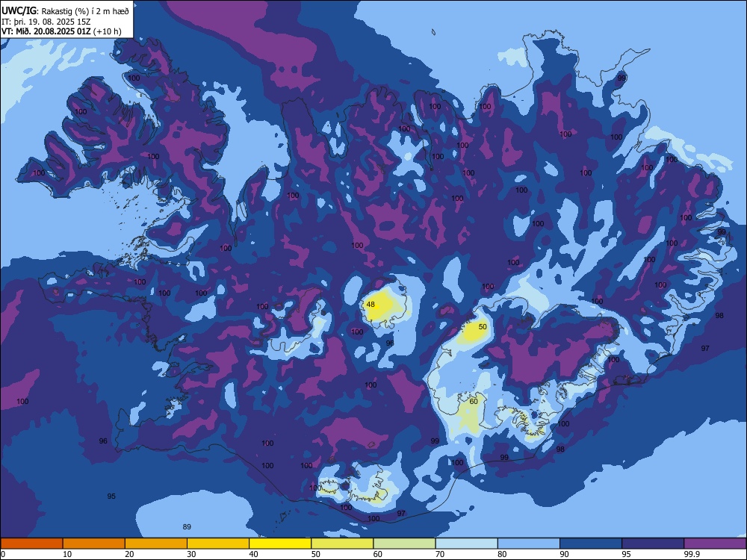Screen dimensions: 747x560
Task: Click the light blue 80–90 legend swatch
Action: 529,544
